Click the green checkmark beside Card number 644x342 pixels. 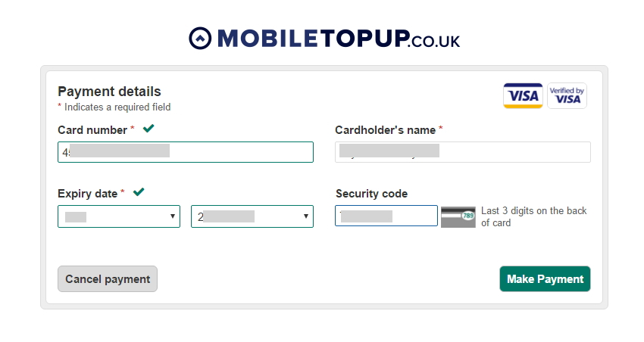coord(148,129)
